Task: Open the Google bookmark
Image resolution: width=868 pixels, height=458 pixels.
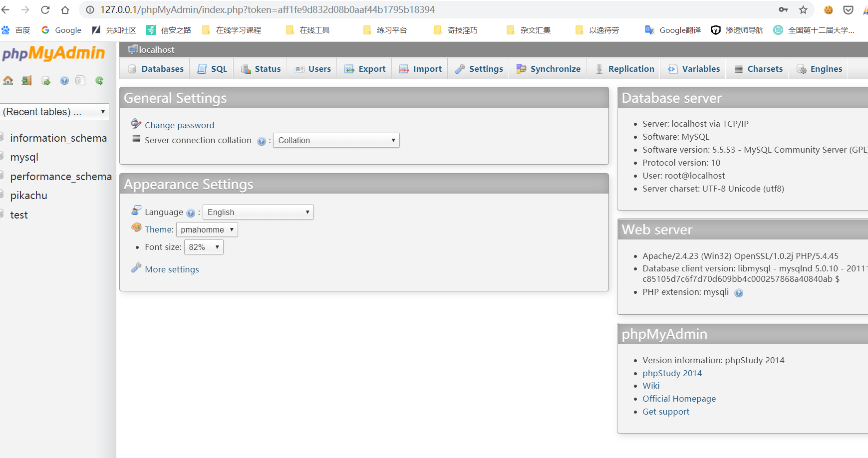Action: pos(61,30)
